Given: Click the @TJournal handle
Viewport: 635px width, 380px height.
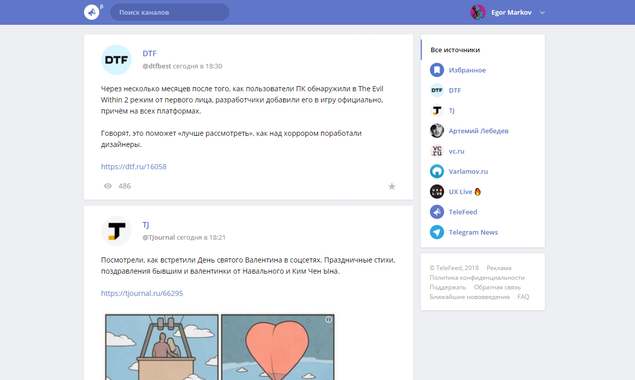Looking at the screenshot, I should tap(158, 237).
